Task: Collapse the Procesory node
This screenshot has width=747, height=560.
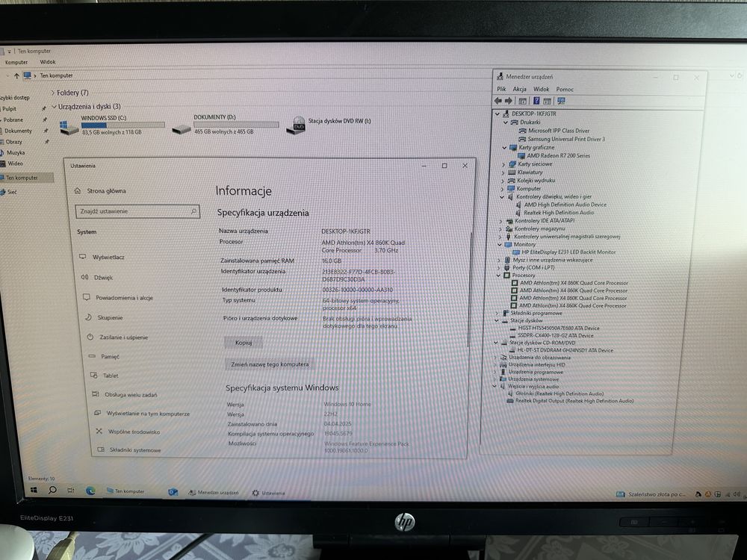Action: 498,276
